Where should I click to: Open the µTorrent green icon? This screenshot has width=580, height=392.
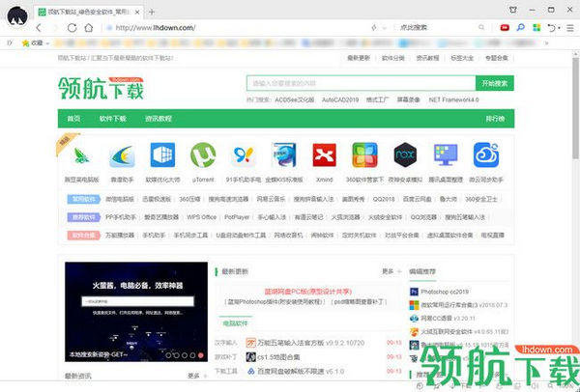[x=203, y=155]
